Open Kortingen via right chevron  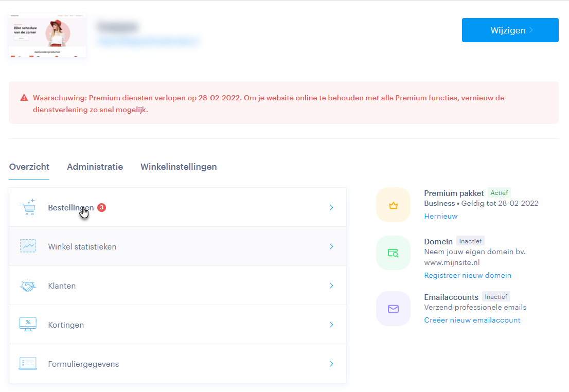pyautogui.click(x=331, y=325)
